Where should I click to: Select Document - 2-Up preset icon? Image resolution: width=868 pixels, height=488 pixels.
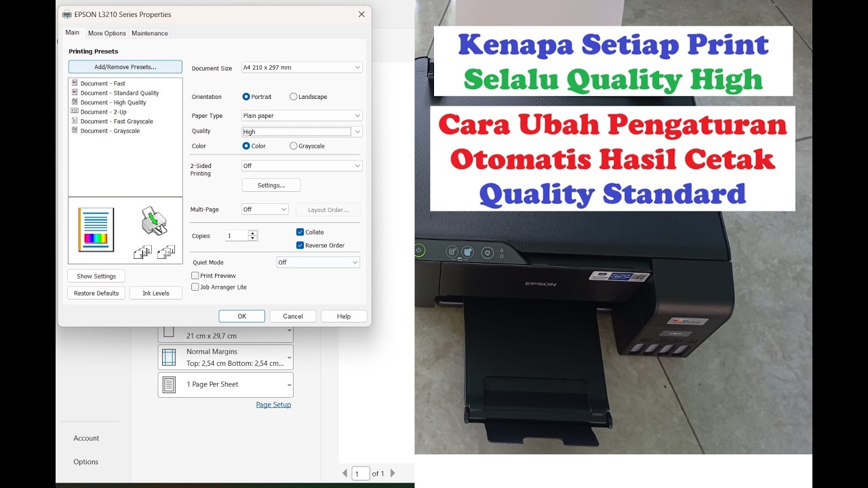click(x=75, y=111)
